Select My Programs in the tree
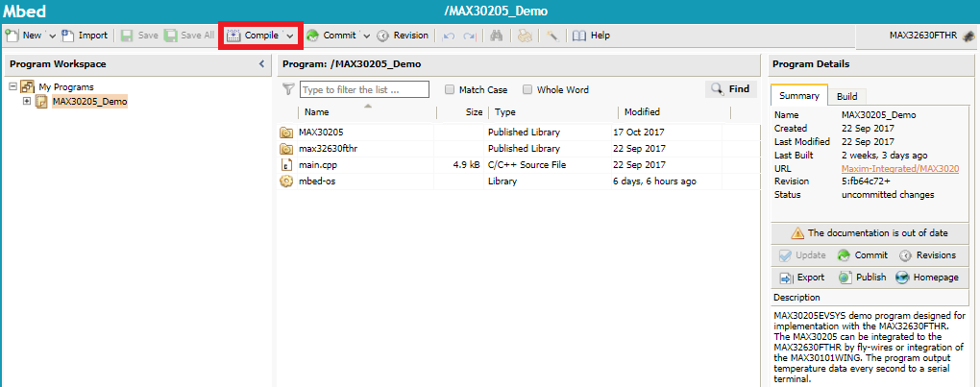Viewport: 980px width, 387px height. [66, 86]
